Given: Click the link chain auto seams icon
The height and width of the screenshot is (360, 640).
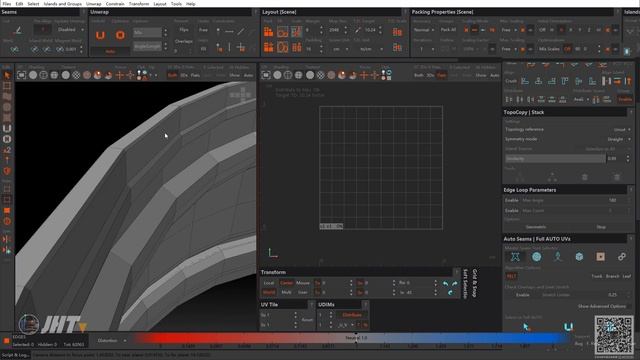Looking at the screenshot, I should click(x=621, y=257).
